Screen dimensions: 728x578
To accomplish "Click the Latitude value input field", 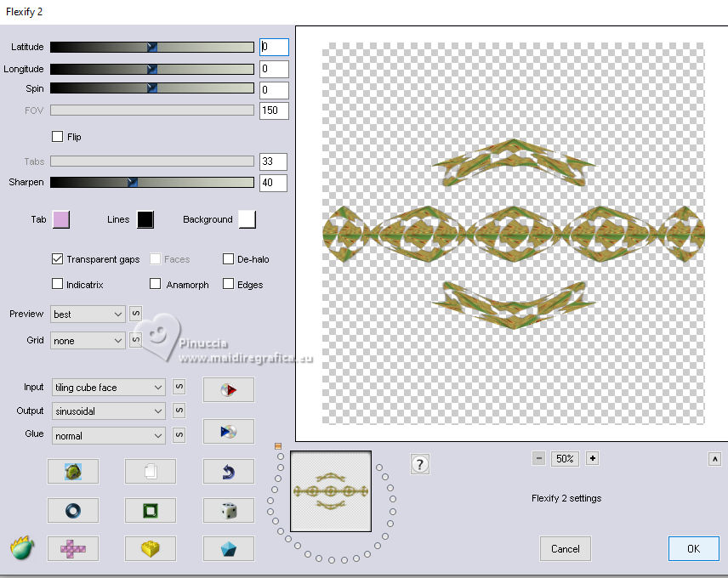I will (x=274, y=47).
